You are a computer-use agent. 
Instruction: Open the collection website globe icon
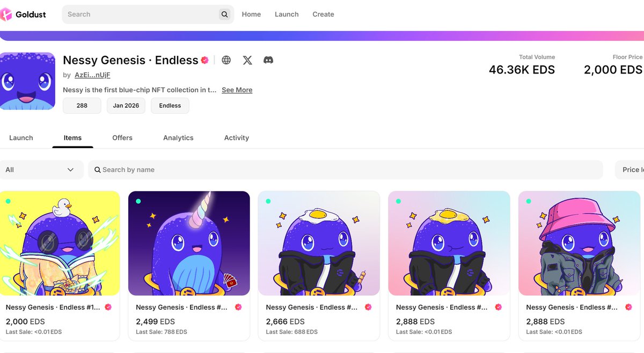click(226, 60)
